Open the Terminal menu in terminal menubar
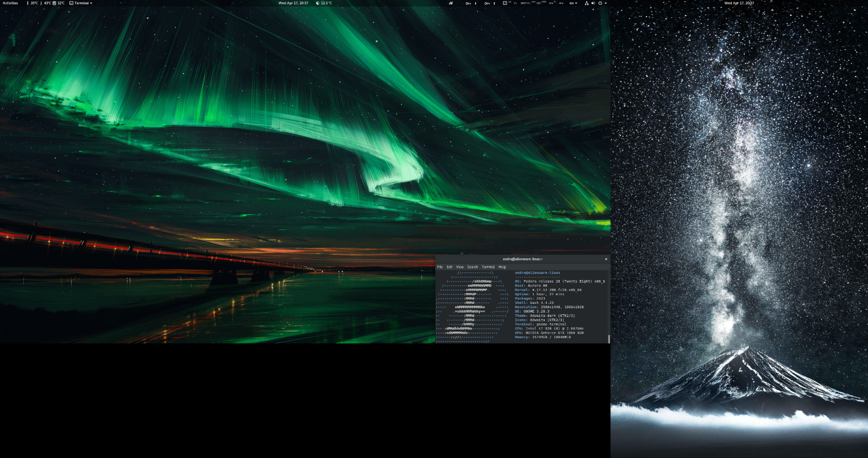The image size is (868, 458). (x=488, y=267)
